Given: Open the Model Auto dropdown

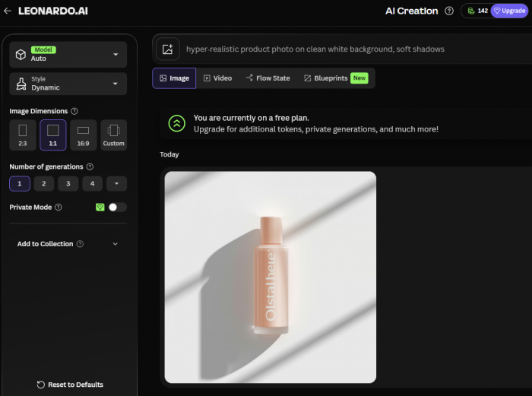Looking at the screenshot, I should click(68, 55).
